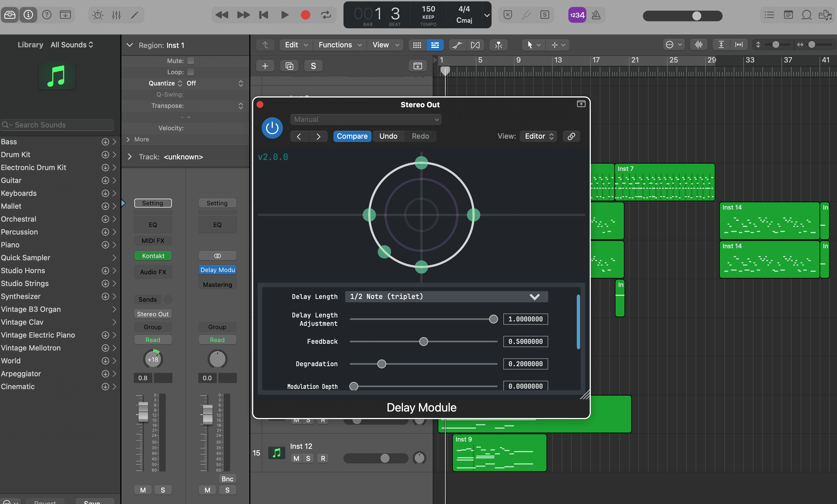Screen dimensions: 837x504
Task: Open Quick Help question mark icon
Action: tap(47, 15)
